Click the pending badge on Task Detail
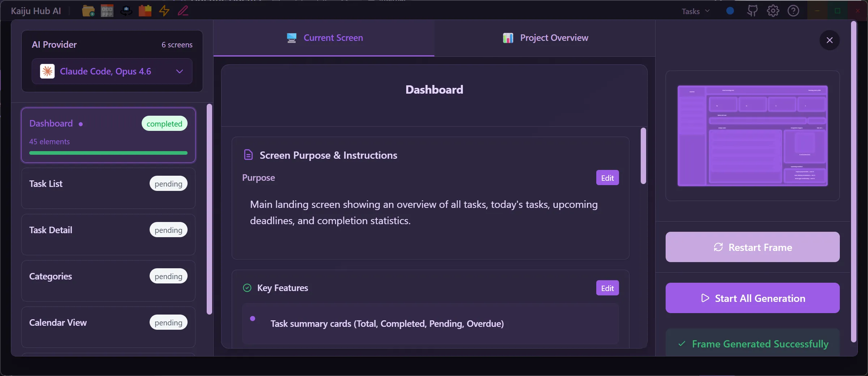 coord(168,230)
